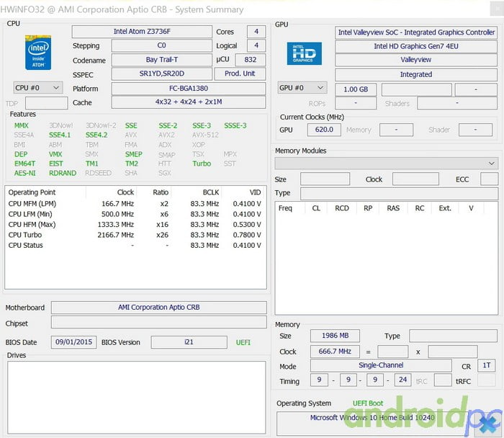Click the GPU clock value 620.0
The height and width of the screenshot is (438, 504).
tap(324, 130)
